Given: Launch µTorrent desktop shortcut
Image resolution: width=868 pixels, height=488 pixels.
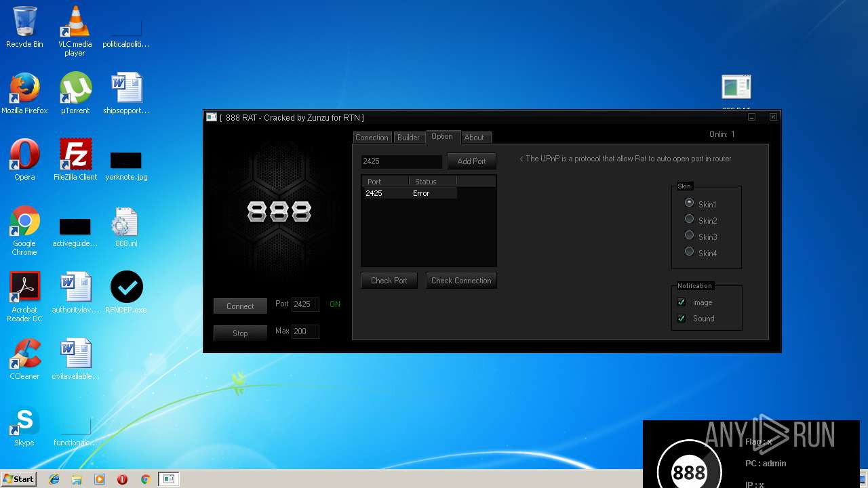Looking at the screenshot, I should 75,94.
